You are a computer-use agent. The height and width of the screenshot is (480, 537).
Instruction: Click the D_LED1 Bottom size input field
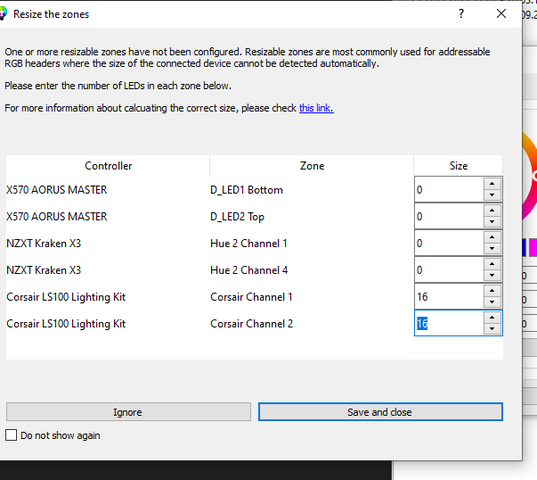(449, 190)
